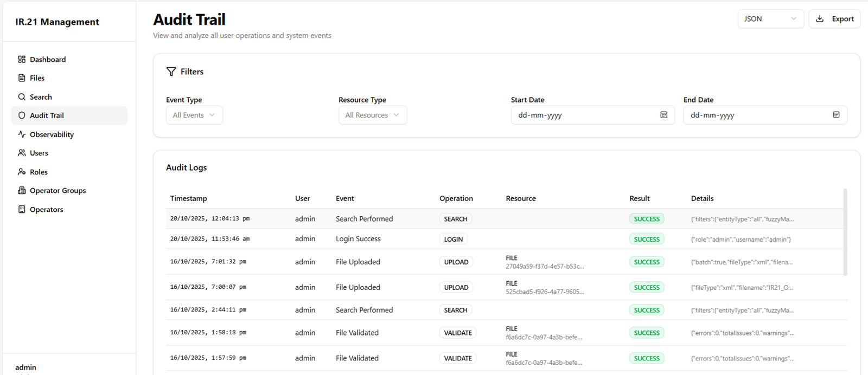
Task: Click the Timestamp column header
Action: pos(189,198)
